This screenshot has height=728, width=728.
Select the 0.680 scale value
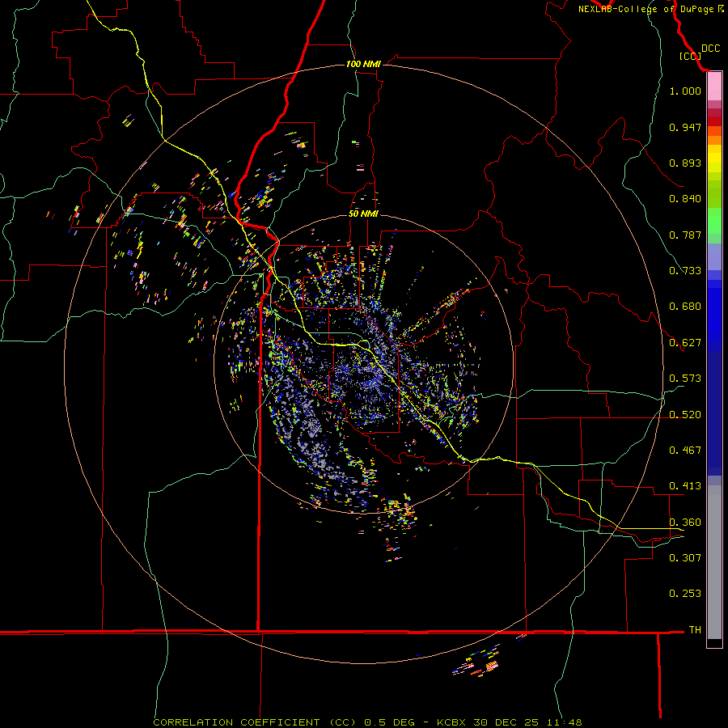685,307
